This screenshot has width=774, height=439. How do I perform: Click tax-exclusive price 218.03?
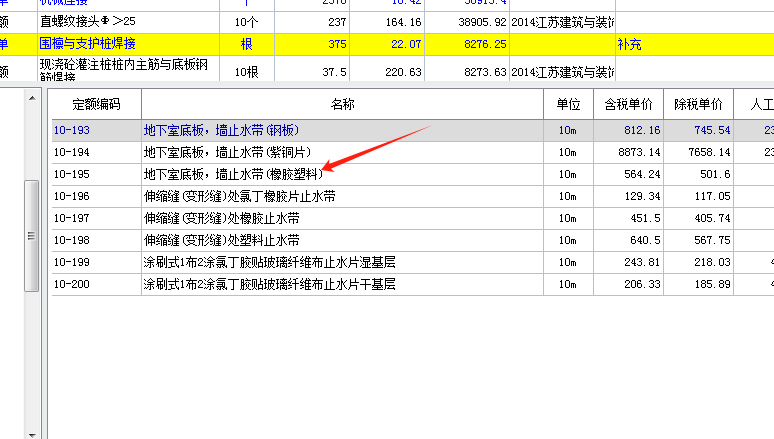click(712, 262)
